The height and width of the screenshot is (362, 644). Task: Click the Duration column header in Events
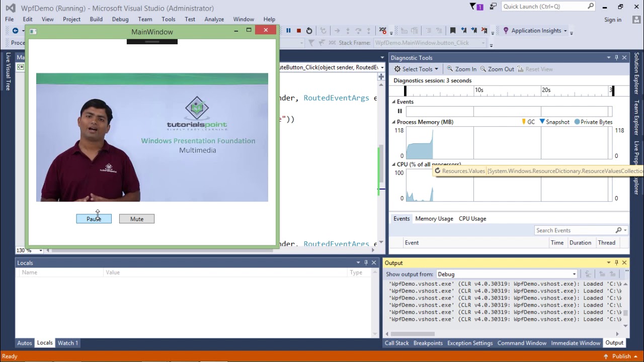point(580,243)
